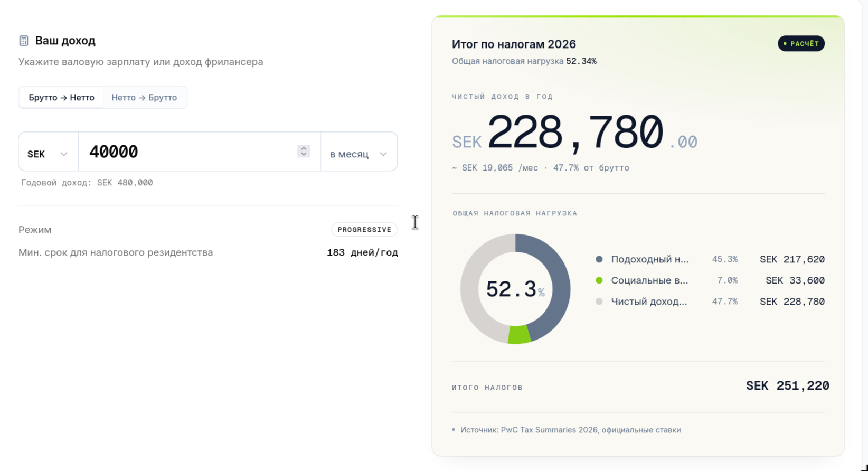This screenshot has width=868, height=471.
Task: Click the 228,780 net annual income figure
Action: (575, 133)
